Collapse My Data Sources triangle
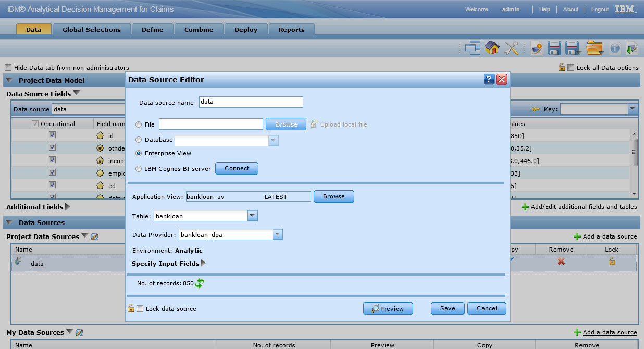The image size is (644, 349). click(70, 332)
